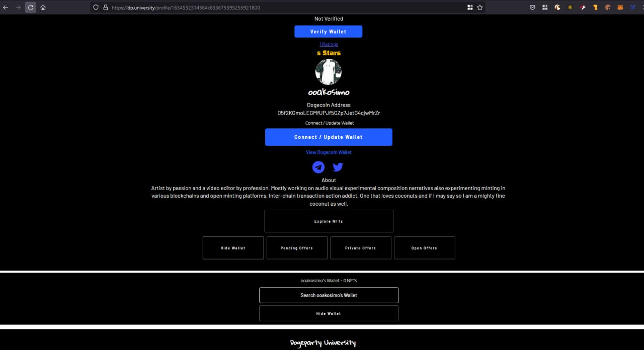Open tracking protection shield in address bar

(x=97, y=8)
